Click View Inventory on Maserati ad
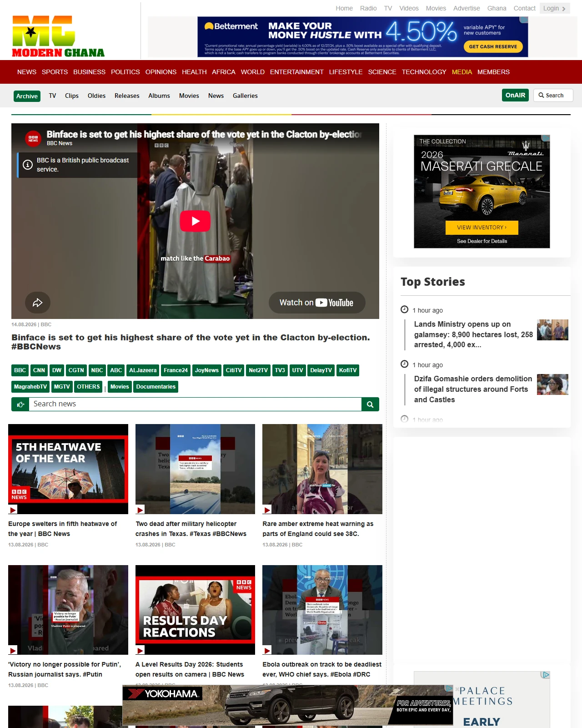This screenshot has width=582, height=728. [x=482, y=227]
